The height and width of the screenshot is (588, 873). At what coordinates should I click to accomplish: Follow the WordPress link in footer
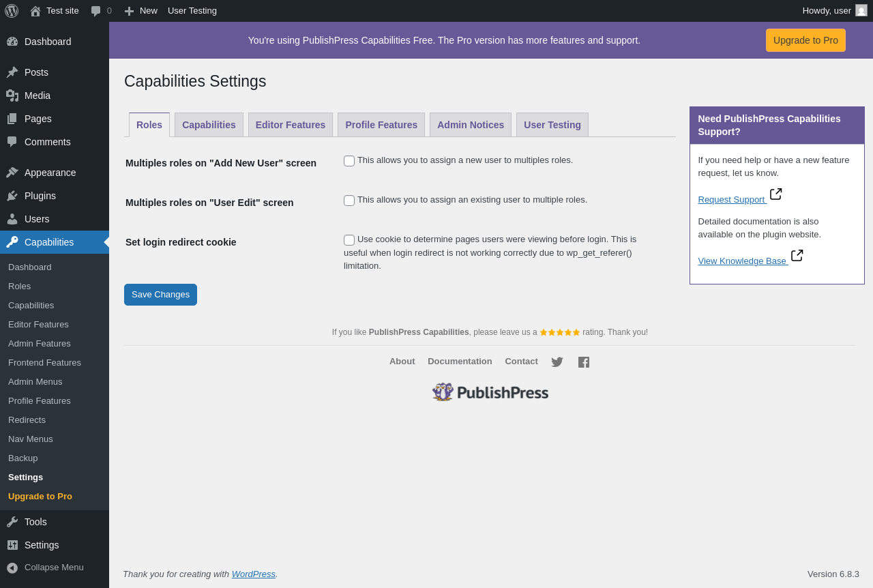[x=254, y=574]
